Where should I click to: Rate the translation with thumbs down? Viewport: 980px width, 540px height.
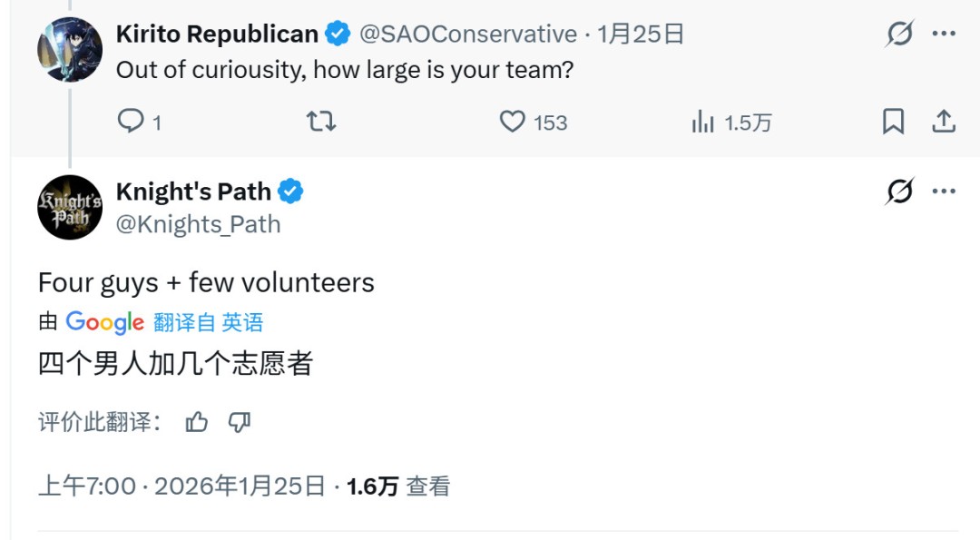pos(239,422)
